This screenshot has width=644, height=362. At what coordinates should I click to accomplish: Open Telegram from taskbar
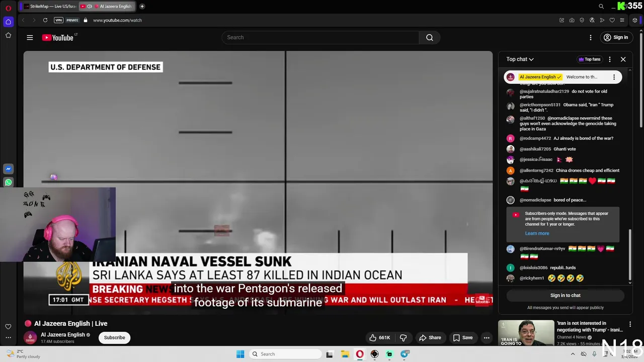tap(405, 354)
